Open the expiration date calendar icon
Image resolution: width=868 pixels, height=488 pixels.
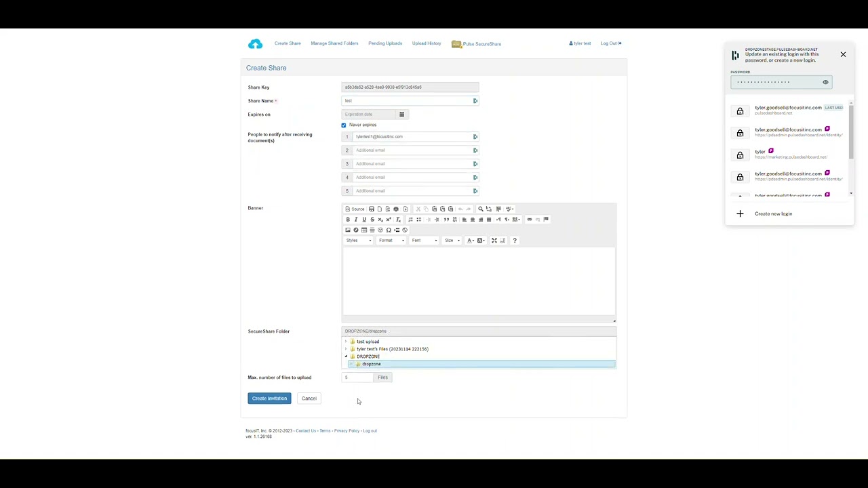[401, 115]
